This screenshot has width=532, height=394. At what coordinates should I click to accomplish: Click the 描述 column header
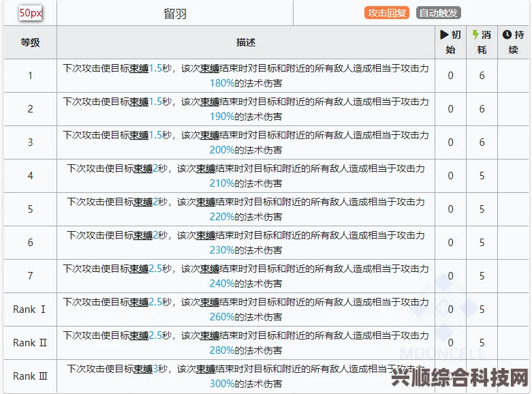(246, 42)
